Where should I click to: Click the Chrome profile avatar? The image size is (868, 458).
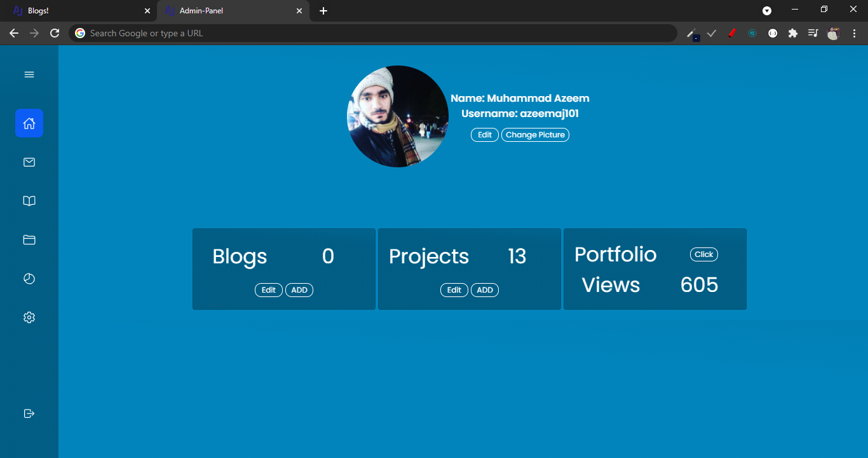[833, 34]
